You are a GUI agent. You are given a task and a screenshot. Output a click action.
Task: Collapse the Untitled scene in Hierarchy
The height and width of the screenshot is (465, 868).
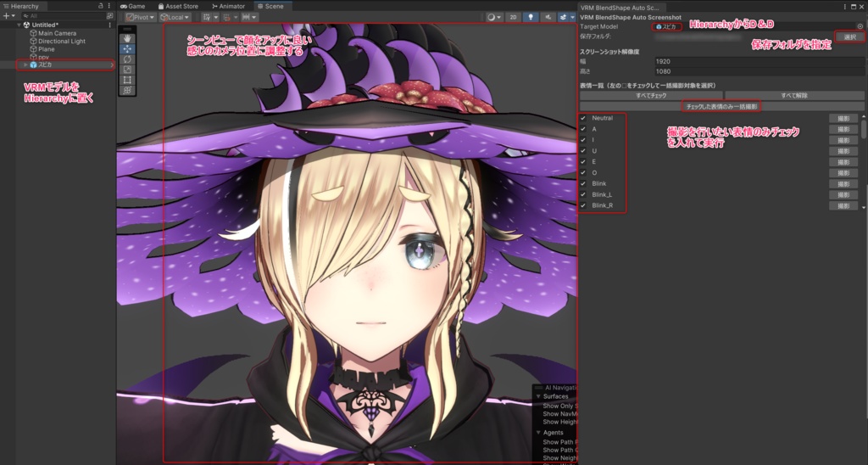[x=19, y=25]
